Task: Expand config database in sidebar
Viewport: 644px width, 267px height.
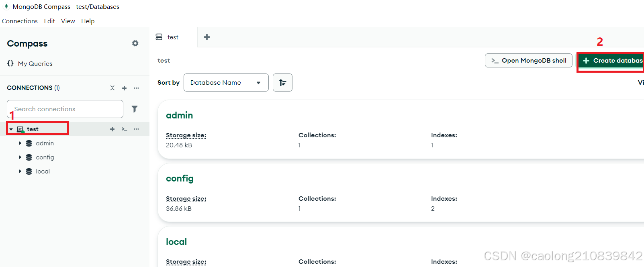Action: point(20,157)
